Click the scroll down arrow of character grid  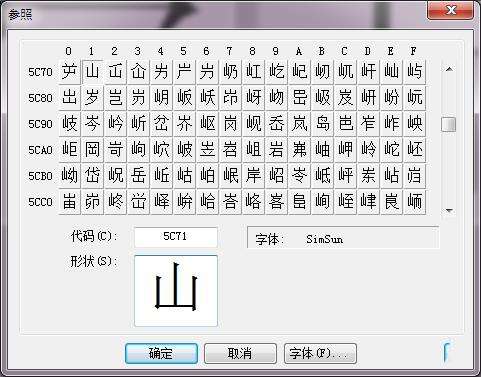pos(449,210)
